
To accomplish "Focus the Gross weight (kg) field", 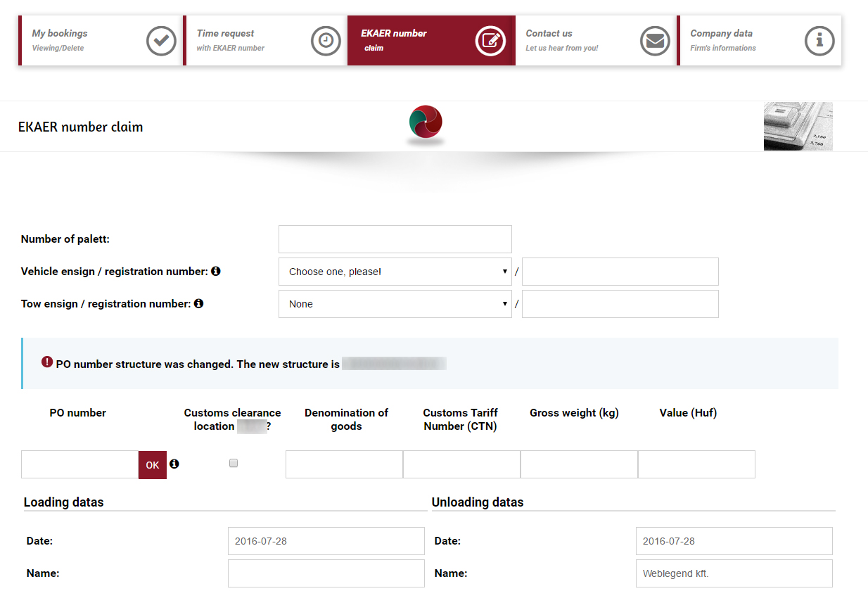I will pos(578,464).
